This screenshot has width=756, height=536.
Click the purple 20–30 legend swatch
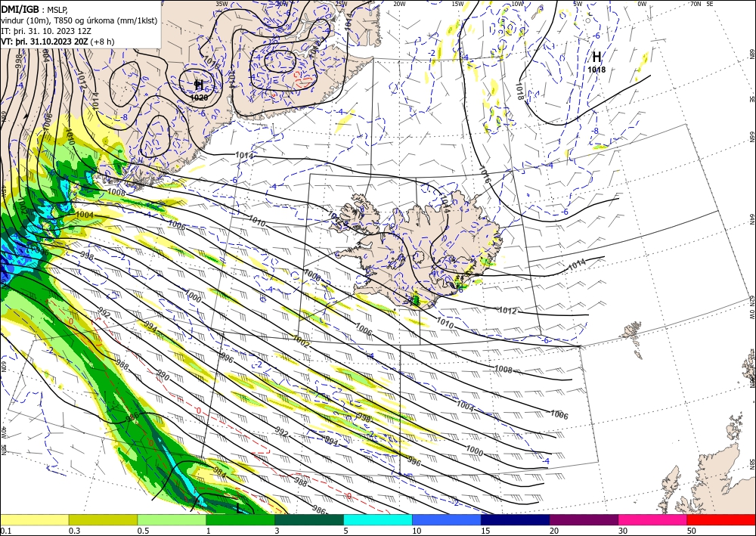click(584, 519)
